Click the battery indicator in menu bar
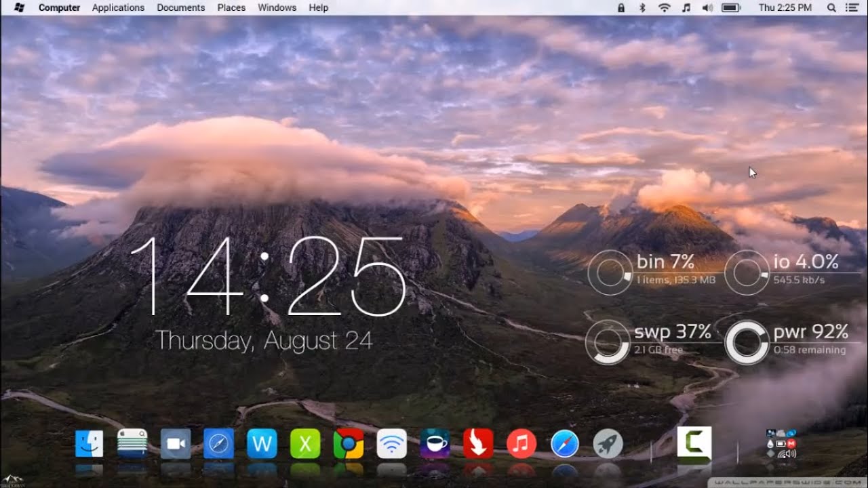868x488 pixels. pos(730,7)
